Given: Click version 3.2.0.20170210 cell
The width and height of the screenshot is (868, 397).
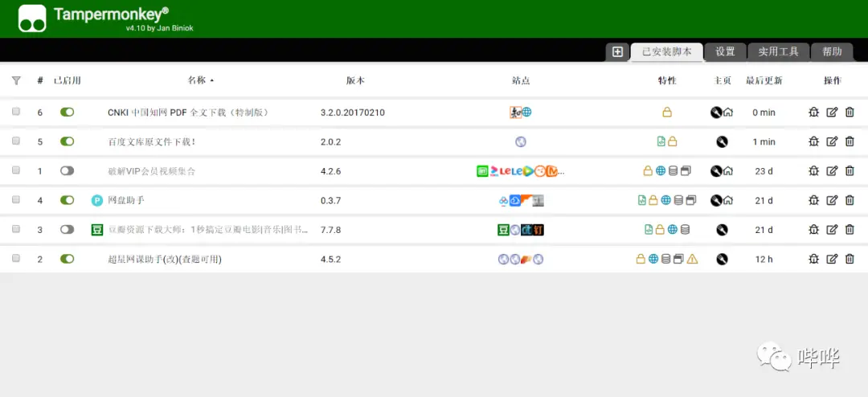Looking at the screenshot, I should (353, 113).
